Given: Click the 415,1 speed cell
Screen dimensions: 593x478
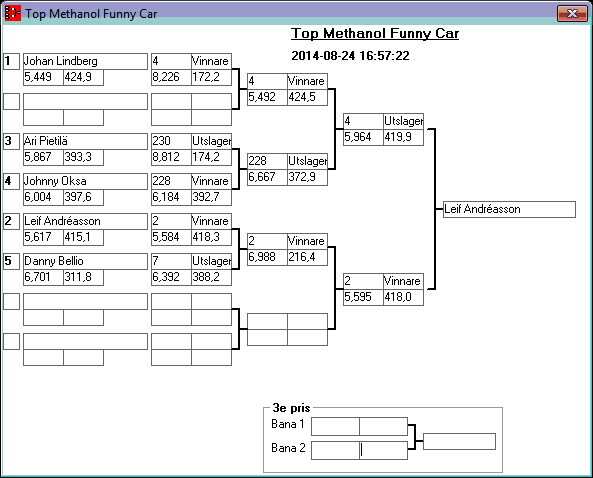Looking at the screenshot, I should [83, 237].
